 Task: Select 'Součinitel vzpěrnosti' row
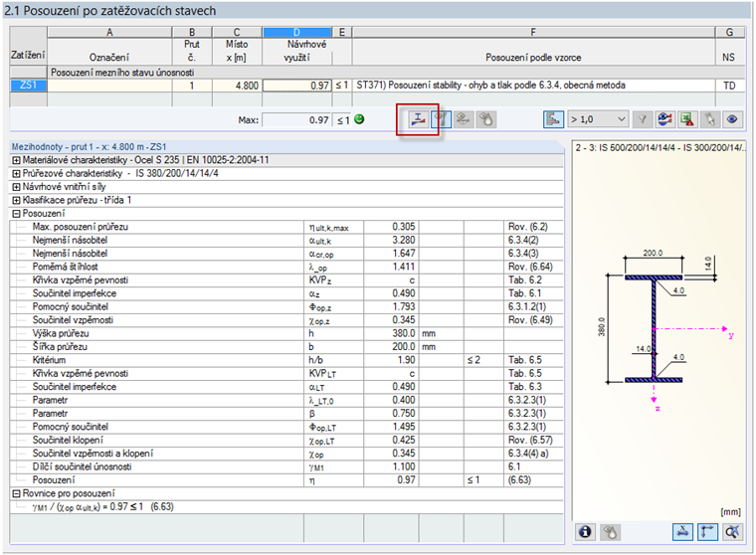(x=286, y=320)
